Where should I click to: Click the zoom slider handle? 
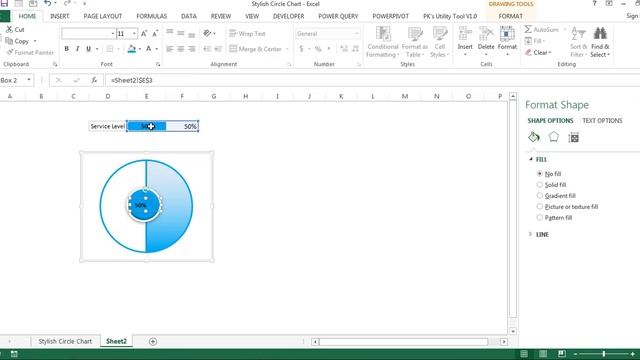(604, 354)
